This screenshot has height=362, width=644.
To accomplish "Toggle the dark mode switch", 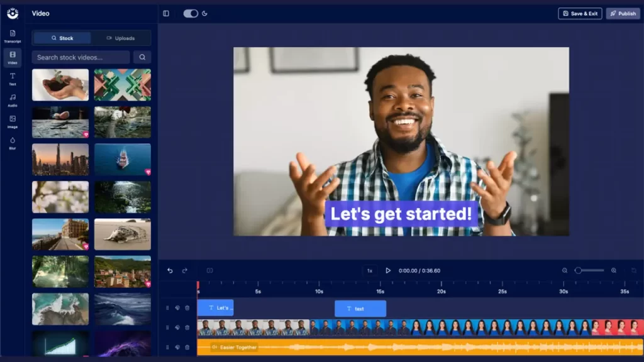I will pyautogui.click(x=191, y=13).
